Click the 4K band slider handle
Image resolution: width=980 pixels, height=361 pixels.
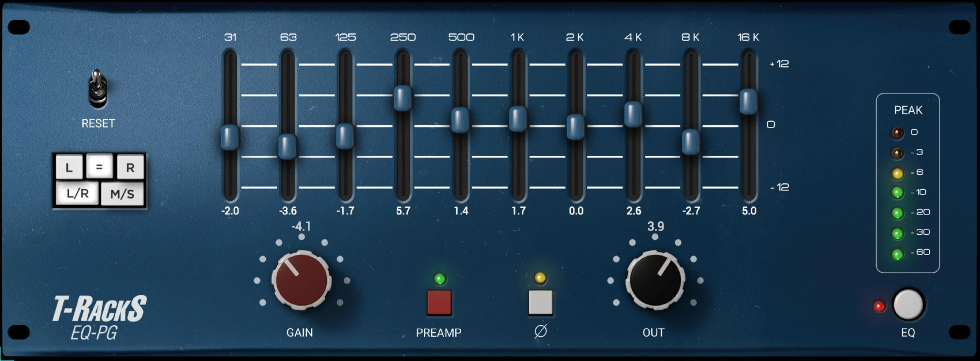[x=633, y=114]
